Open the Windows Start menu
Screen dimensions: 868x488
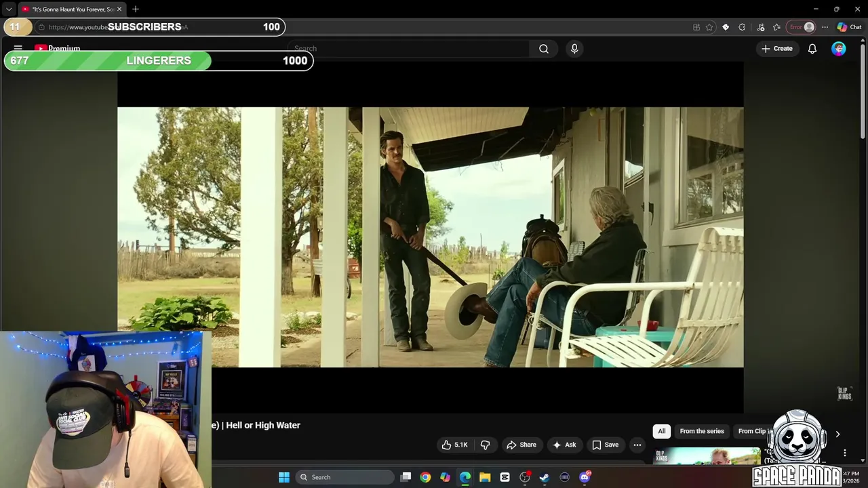(284, 477)
